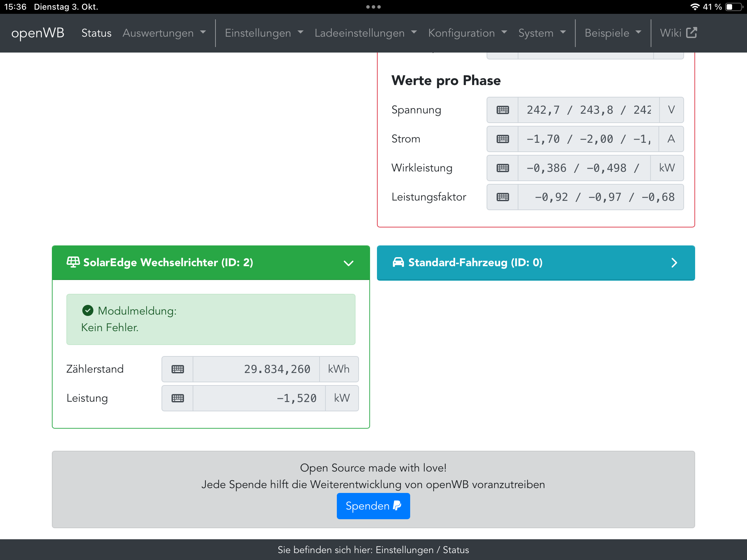
Task: Collapse the SolarEdge Wechselrichter card
Action: click(348, 263)
